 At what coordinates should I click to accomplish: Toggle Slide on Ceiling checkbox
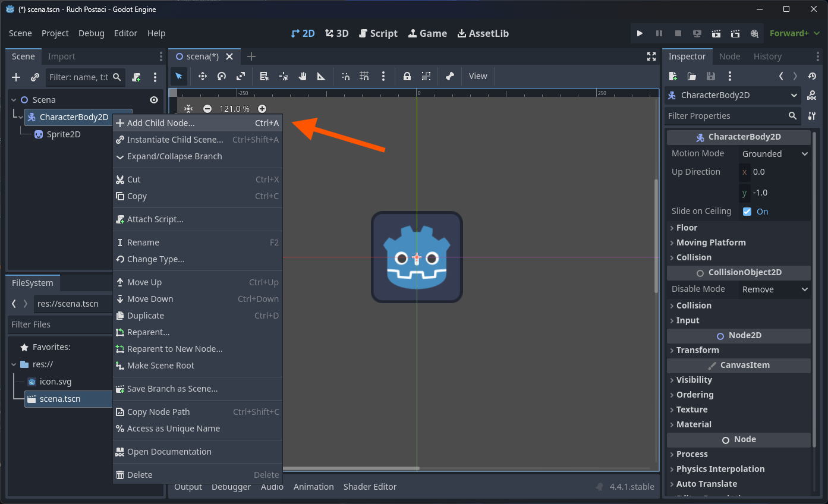(747, 212)
